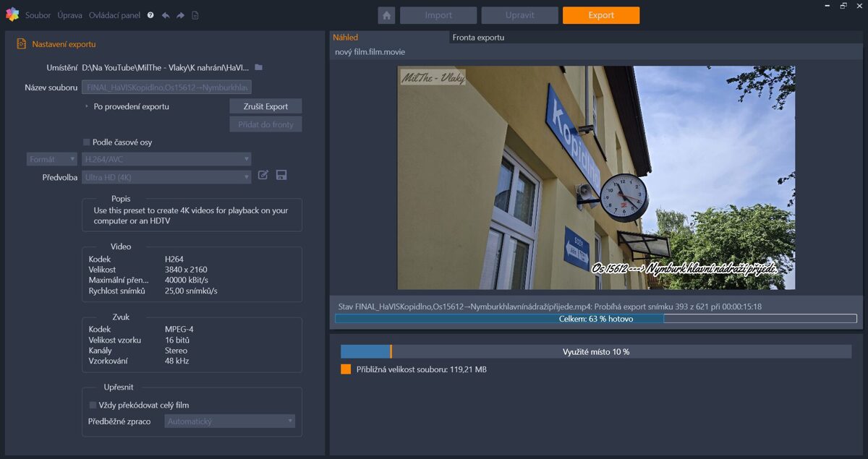Restore down the application window
The width and height of the screenshot is (868, 459).
click(x=843, y=6)
